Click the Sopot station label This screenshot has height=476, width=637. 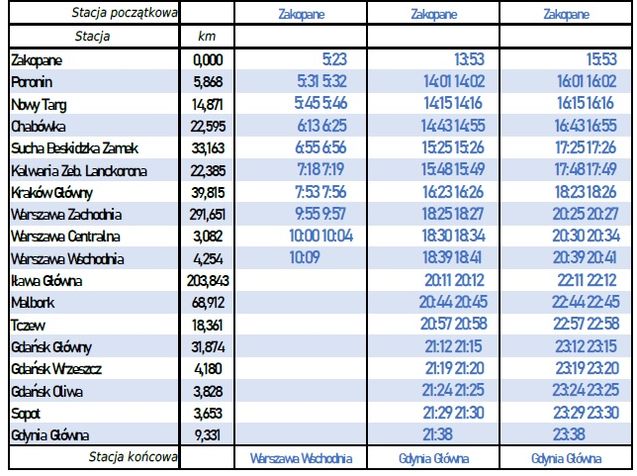pyautogui.click(x=26, y=413)
